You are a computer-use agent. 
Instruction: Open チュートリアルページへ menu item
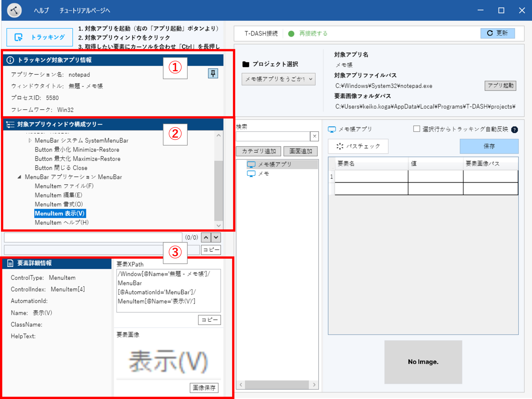click(85, 11)
